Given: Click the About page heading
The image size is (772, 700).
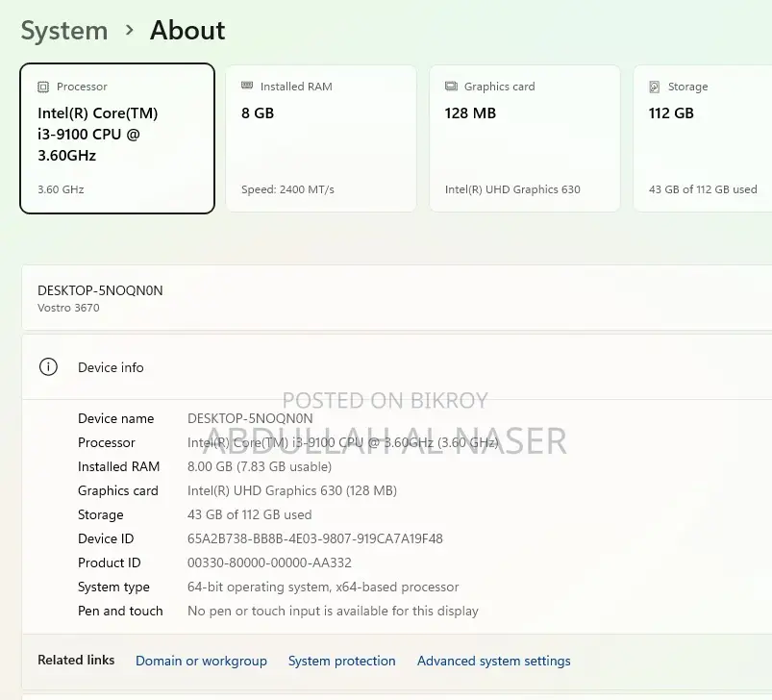Looking at the screenshot, I should pos(187,31).
